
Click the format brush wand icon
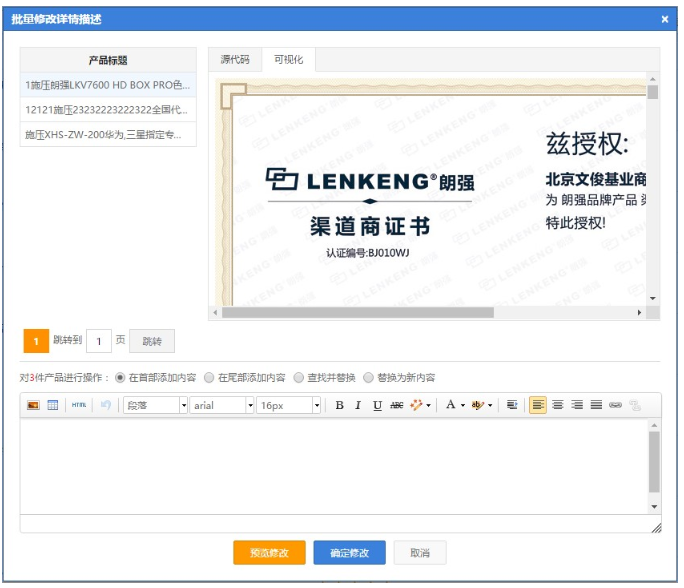tap(416, 405)
